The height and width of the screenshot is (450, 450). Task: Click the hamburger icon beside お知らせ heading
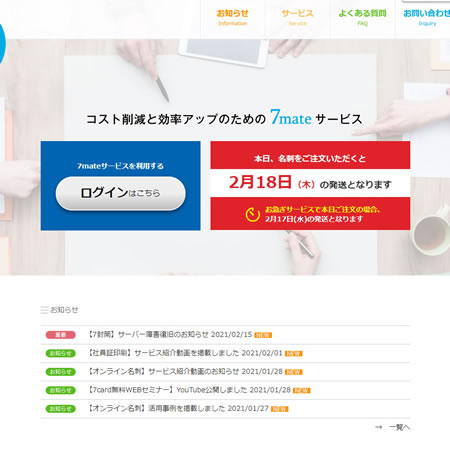[x=44, y=310]
